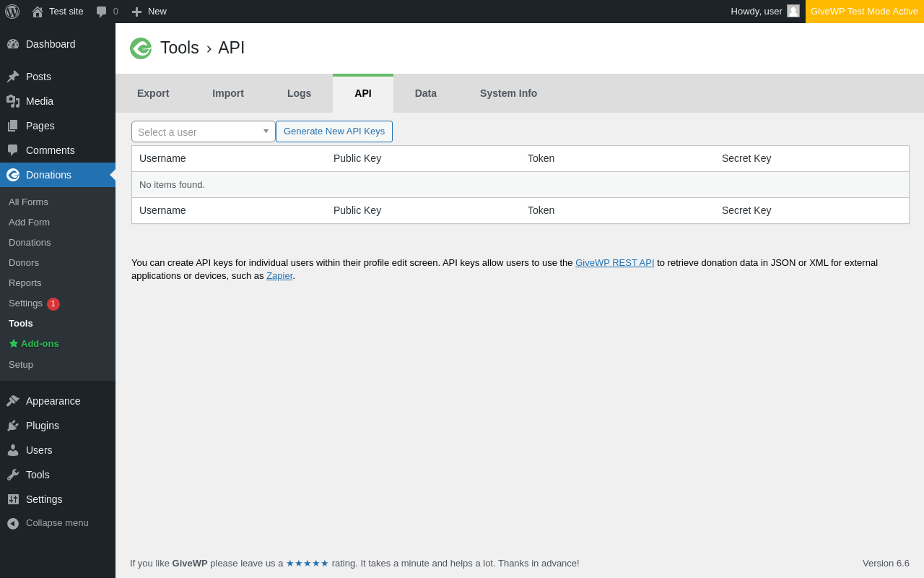The height and width of the screenshot is (578, 924).
Task: Follow the Zapier link
Action: click(279, 276)
